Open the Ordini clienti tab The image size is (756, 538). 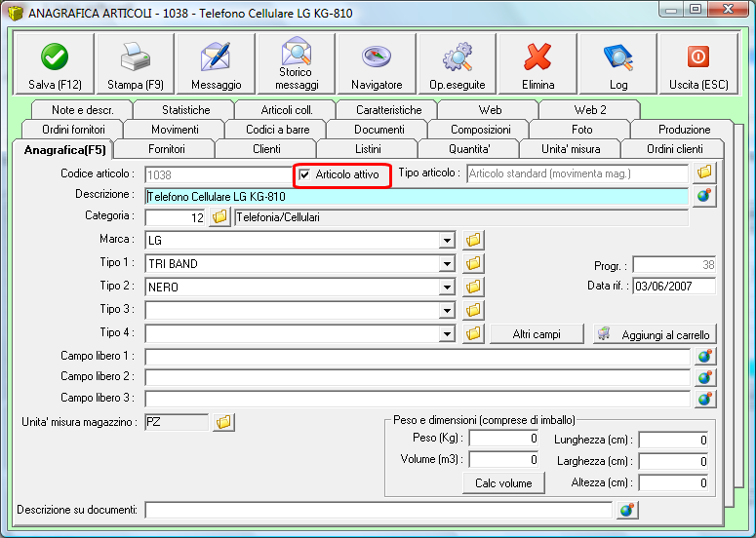tap(674, 149)
